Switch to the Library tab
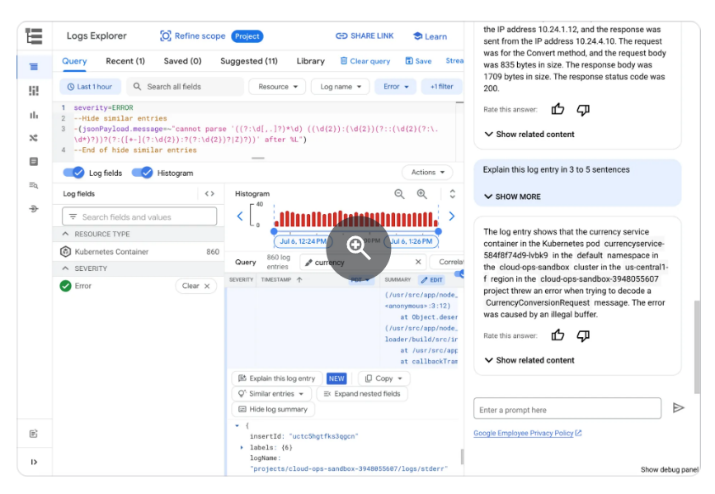Screen dimensions: 715x494 [x=311, y=61]
